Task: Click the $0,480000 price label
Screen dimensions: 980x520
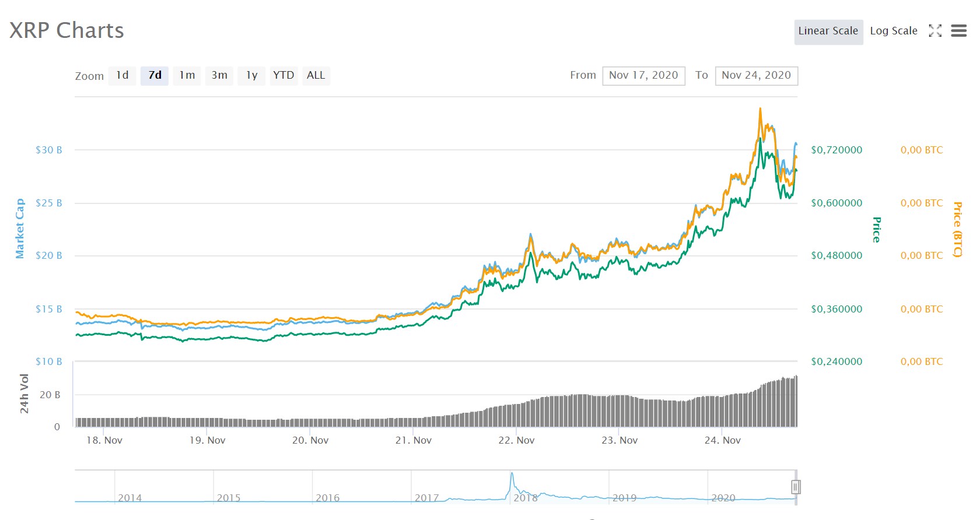Action: (x=836, y=255)
